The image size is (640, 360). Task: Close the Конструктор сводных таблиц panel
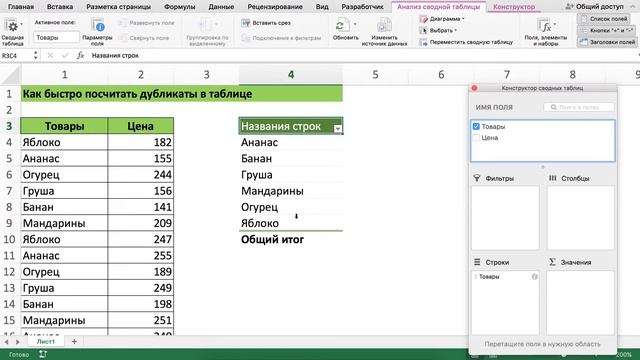coord(474,88)
